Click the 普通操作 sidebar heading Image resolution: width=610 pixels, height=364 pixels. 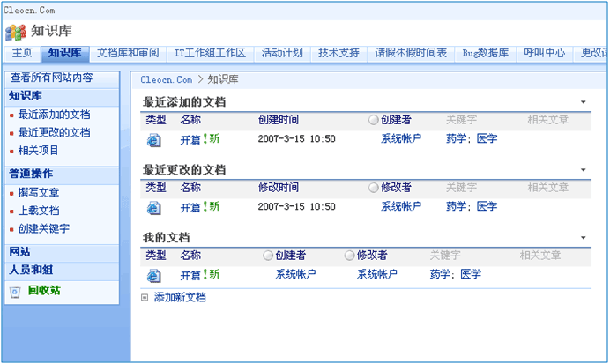click(31, 174)
